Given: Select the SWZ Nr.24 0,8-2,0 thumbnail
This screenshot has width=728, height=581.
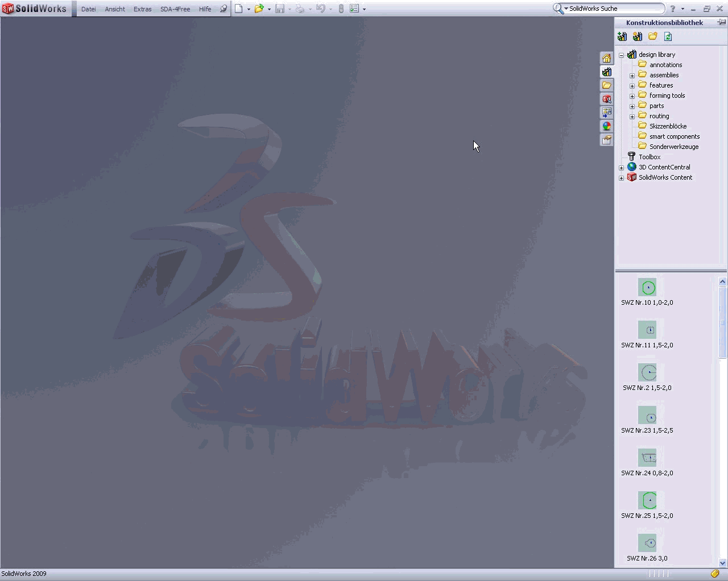Looking at the screenshot, I should pyautogui.click(x=647, y=458).
